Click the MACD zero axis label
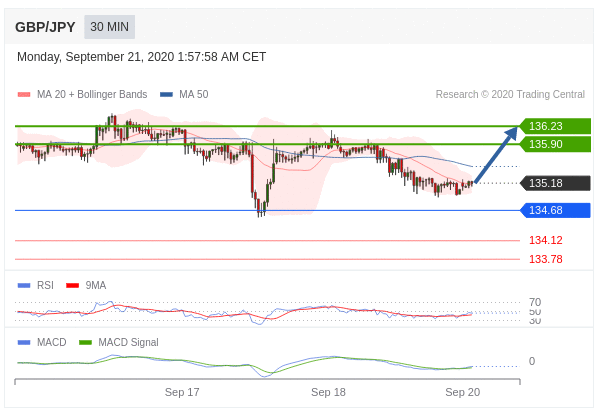The image size is (601, 417). pos(532,361)
